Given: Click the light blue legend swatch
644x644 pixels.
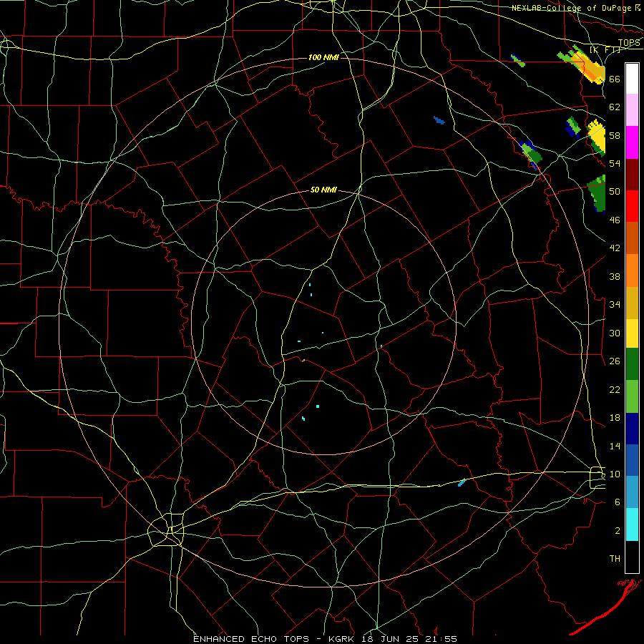Looking at the screenshot, I should pyautogui.click(x=632, y=492).
